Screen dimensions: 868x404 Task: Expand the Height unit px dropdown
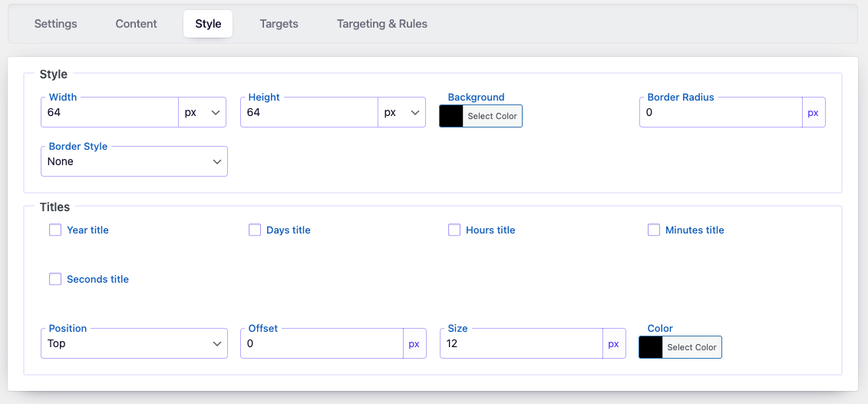tap(401, 112)
